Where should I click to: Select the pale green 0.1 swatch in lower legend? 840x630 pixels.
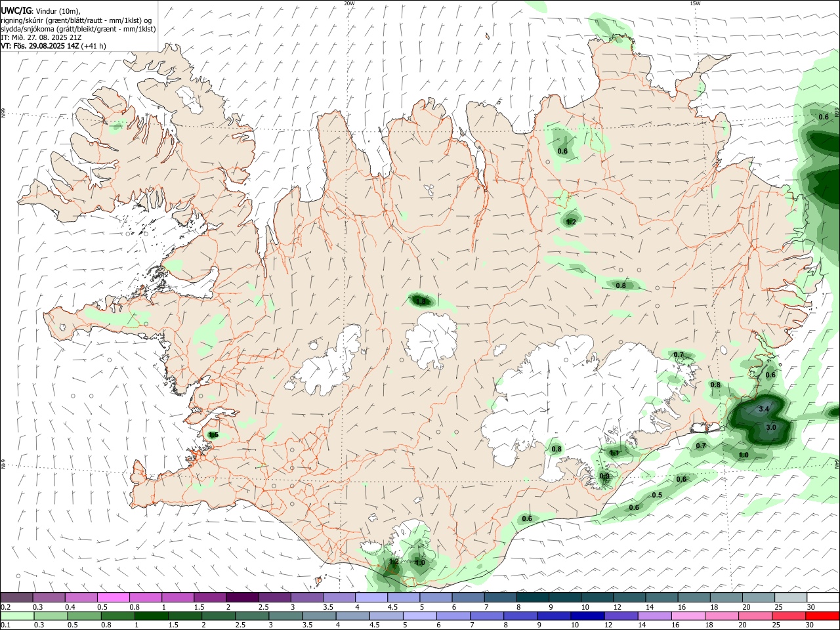pos(16,616)
